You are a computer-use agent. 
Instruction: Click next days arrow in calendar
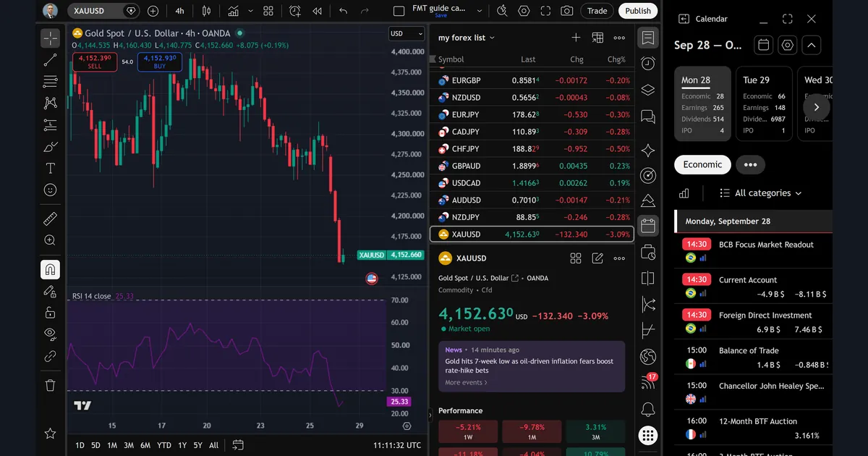pos(817,106)
